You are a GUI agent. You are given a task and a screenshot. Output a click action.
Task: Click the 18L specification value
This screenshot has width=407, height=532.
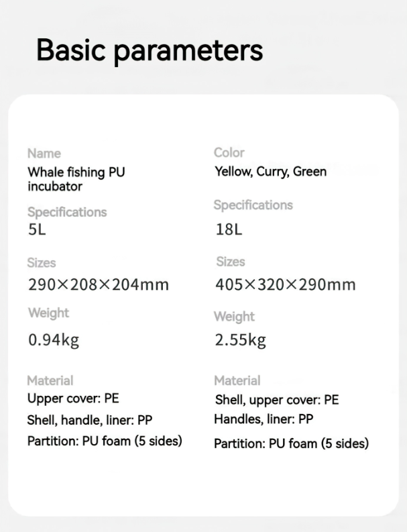click(x=229, y=229)
